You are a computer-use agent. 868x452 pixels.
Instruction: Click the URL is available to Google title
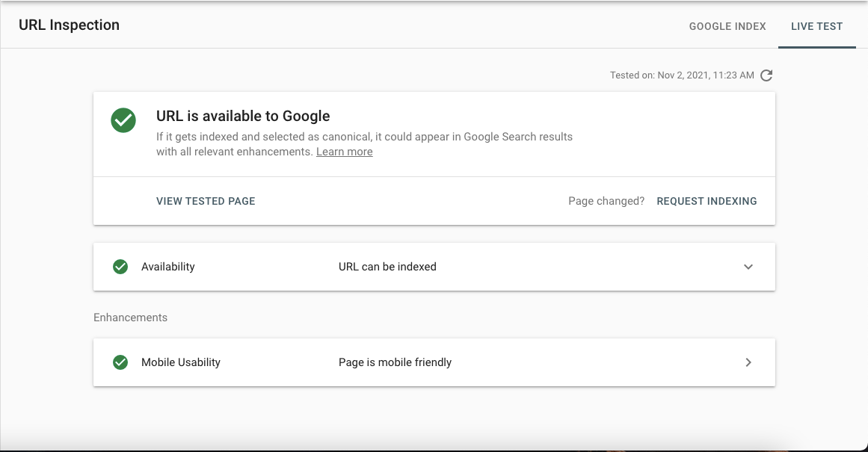tap(243, 116)
